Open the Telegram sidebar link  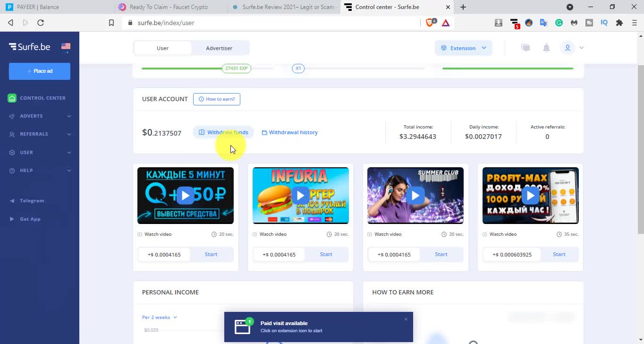point(32,201)
